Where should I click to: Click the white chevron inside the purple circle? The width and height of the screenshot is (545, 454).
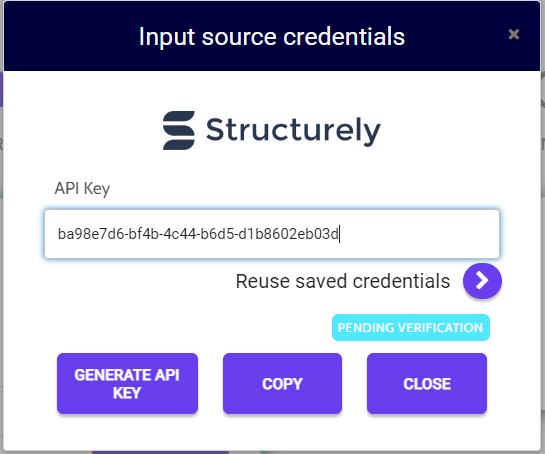click(x=482, y=280)
